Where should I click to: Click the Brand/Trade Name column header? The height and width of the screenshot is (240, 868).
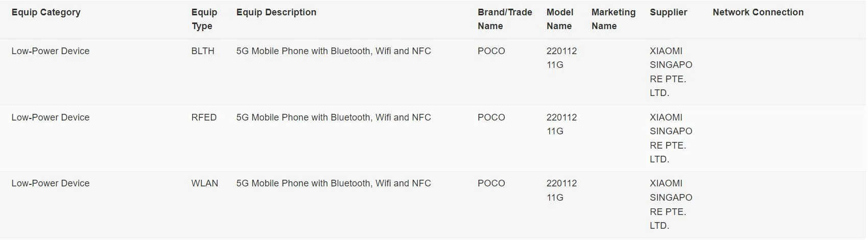point(504,19)
